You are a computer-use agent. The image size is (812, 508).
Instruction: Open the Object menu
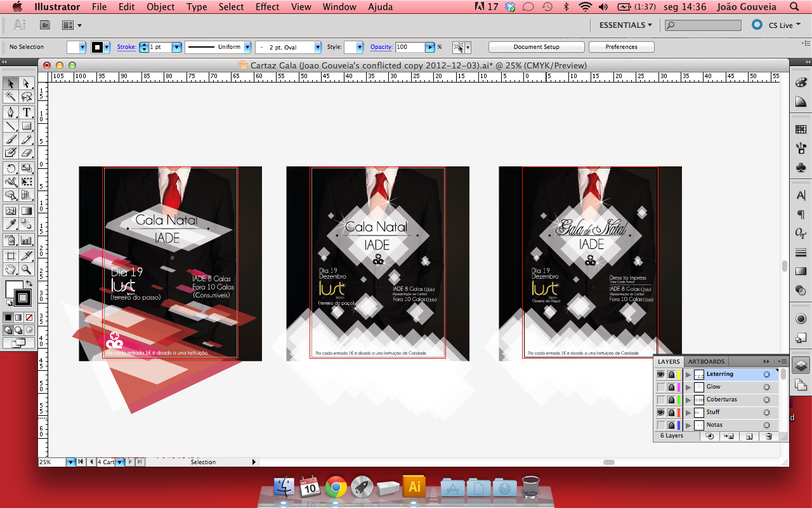point(160,7)
